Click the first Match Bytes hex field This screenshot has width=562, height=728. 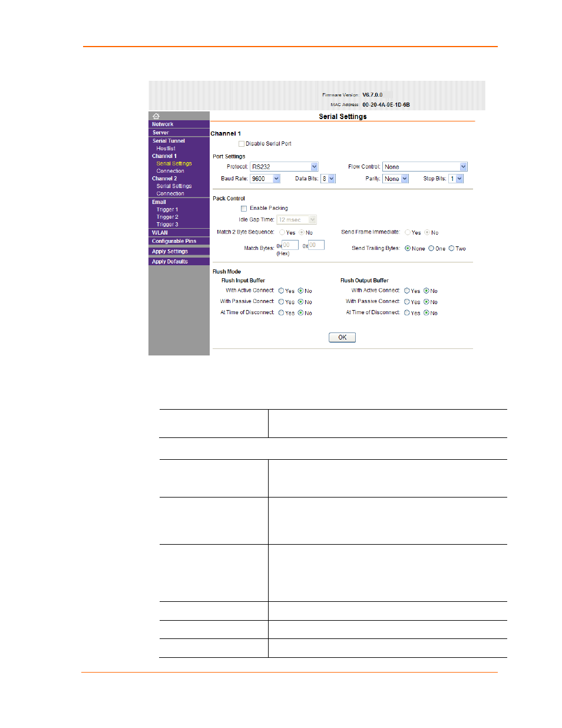pyautogui.click(x=290, y=245)
